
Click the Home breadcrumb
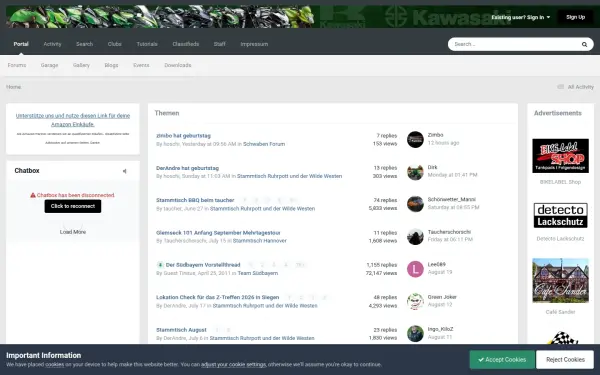(x=13, y=87)
